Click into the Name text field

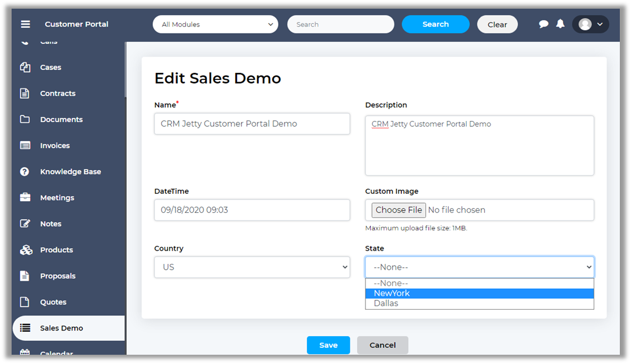(252, 124)
